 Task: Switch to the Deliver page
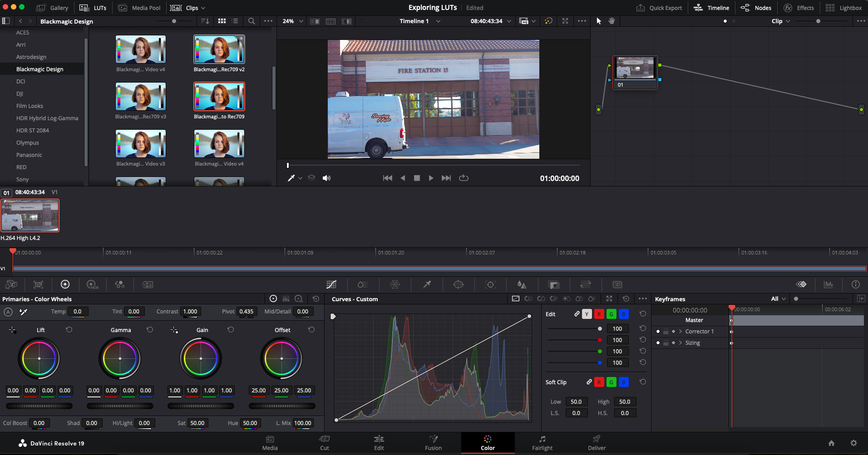point(597,443)
